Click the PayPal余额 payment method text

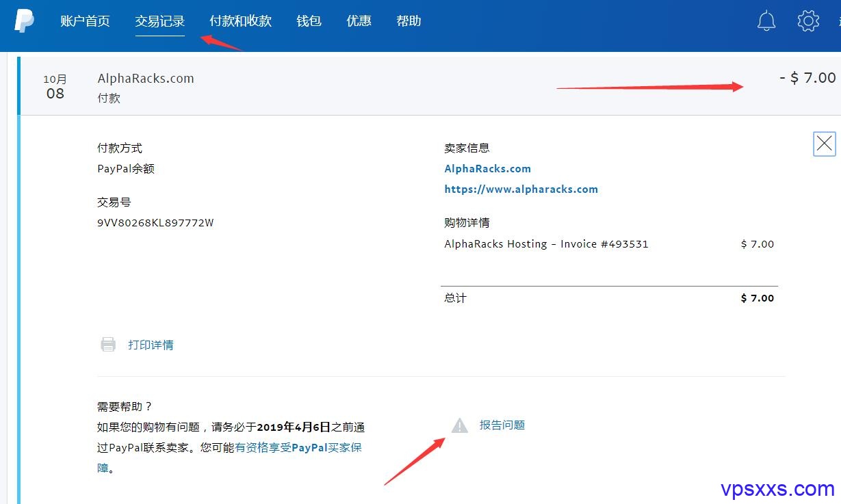[127, 169]
